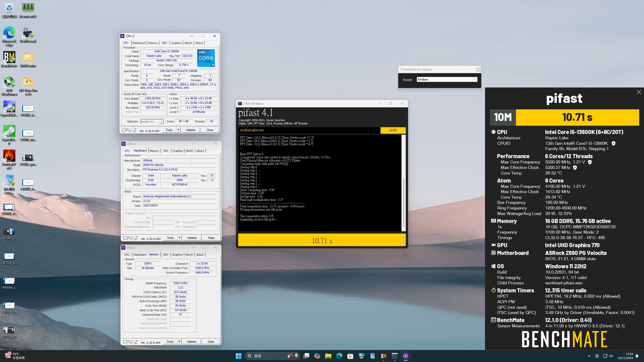Open CPU tab in Mainboard CPU-Z window

pyautogui.click(x=127, y=151)
